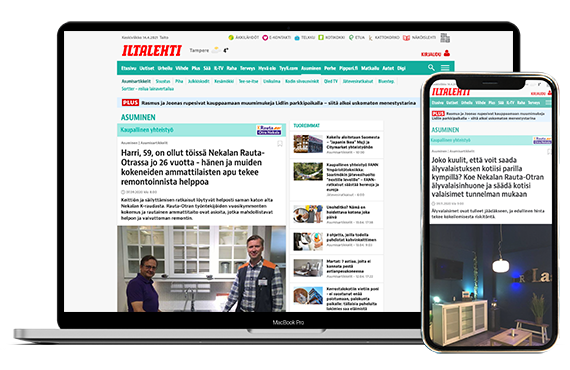Viewport: 570px width, 370px height.
Task: Click the weather cloud icon next to Tampere
Action: pos(217,50)
